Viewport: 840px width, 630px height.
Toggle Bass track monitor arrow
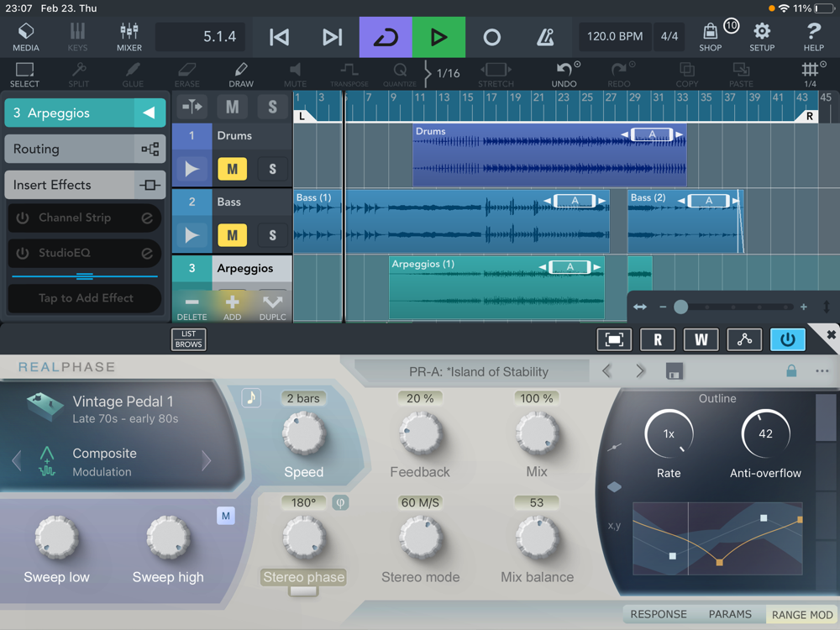tap(192, 235)
